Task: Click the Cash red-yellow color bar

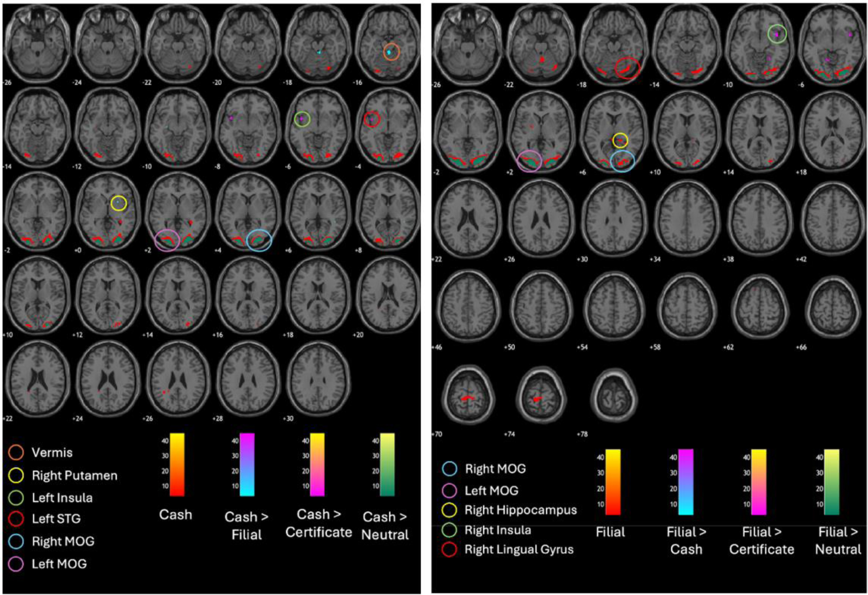Action: (x=177, y=464)
